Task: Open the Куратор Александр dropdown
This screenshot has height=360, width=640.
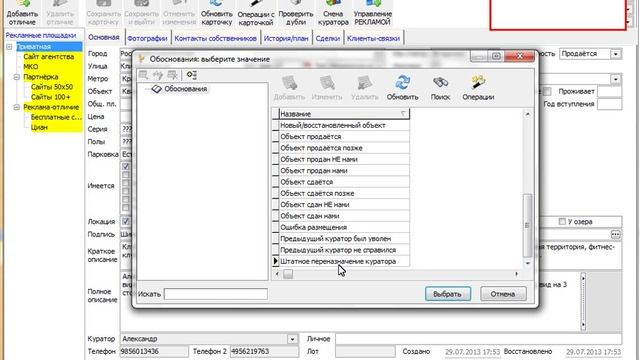Action: click(292, 339)
